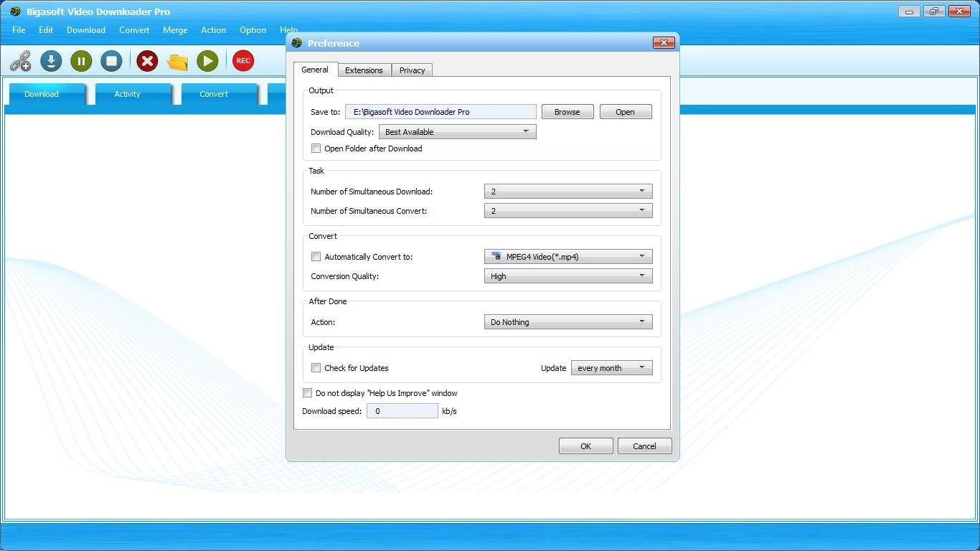The image size is (980, 551).
Task: Click the Bigasoft app icon in title bar
Action: 15,11
